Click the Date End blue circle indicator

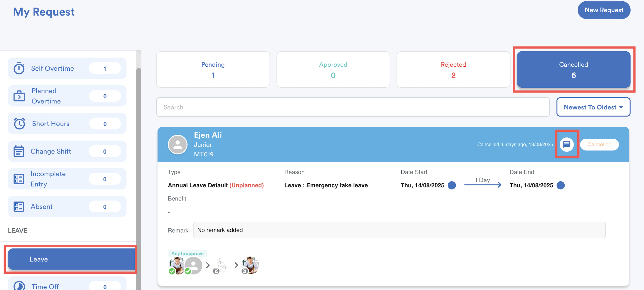561,185
